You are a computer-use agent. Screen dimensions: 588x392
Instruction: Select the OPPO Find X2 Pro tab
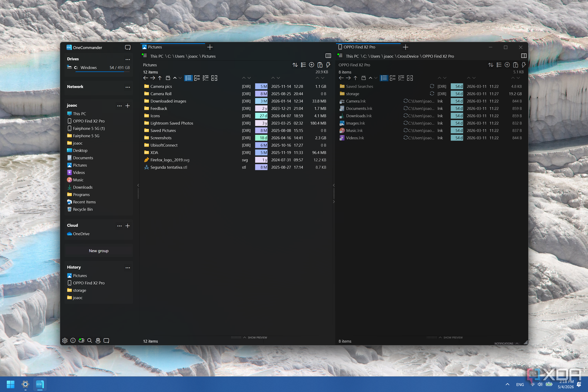pos(368,47)
